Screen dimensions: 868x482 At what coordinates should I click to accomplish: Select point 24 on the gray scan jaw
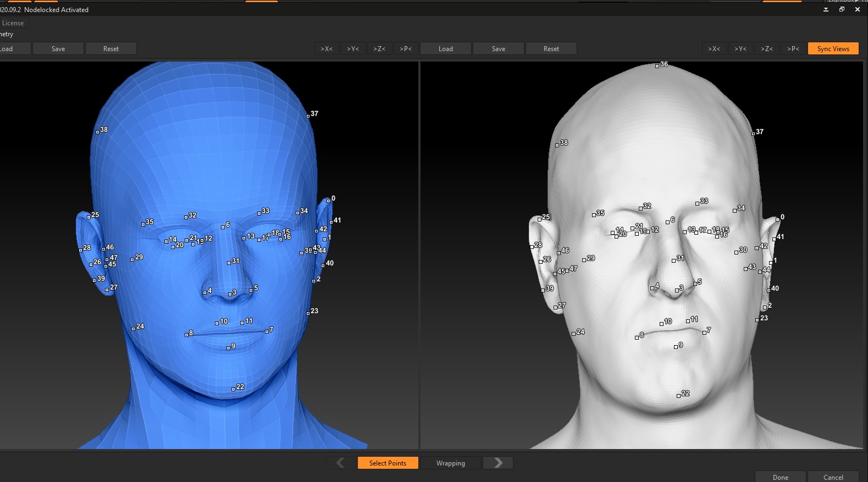[574, 334]
